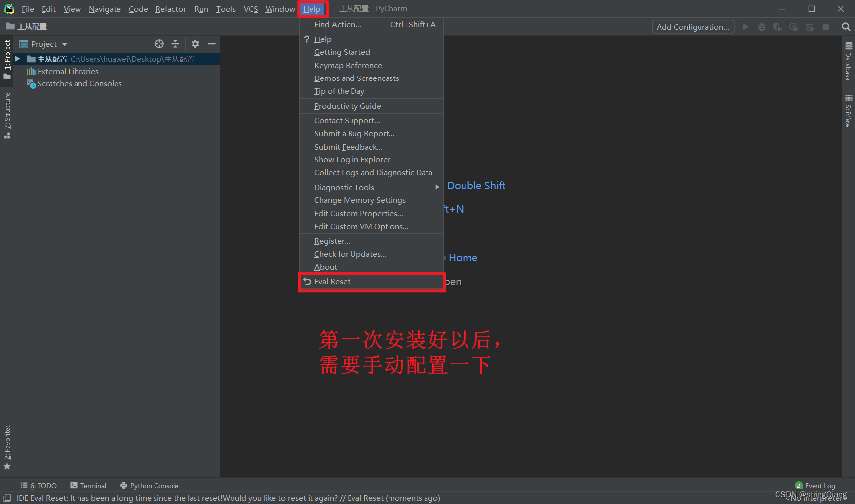This screenshot has width=855, height=504.
Task: Click 主从配置 breadcrumb in navigation bar
Action: pos(27,26)
